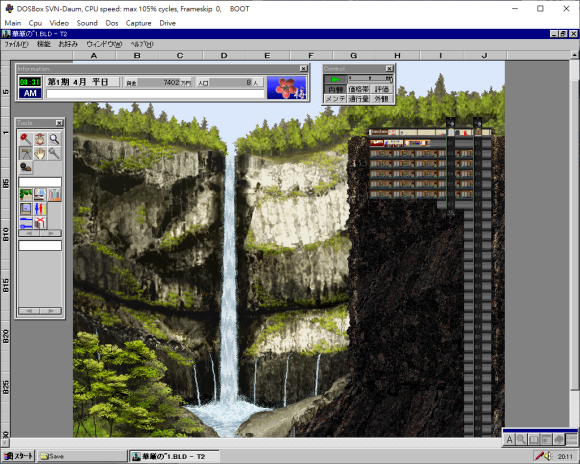
Task: Select the finger scroll tool with red arrows
Action: [40, 139]
